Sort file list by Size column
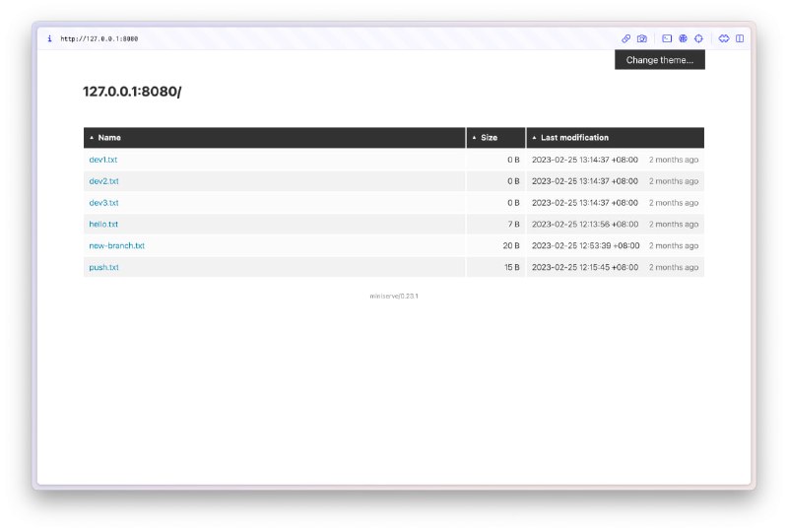The height and width of the screenshot is (532, 788). (x=489, y=138)
